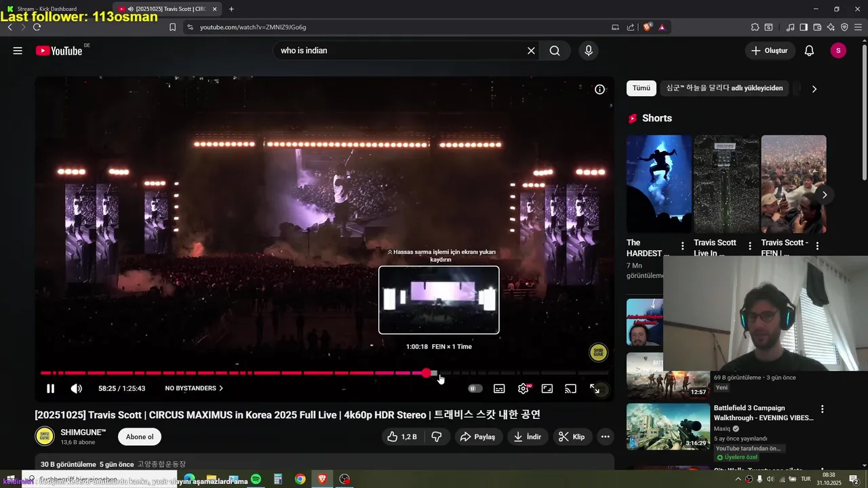Image resolution: width=868 pixels, height=488 pixels.
Task: Create a clip with the Klip button
Action: 572,436
